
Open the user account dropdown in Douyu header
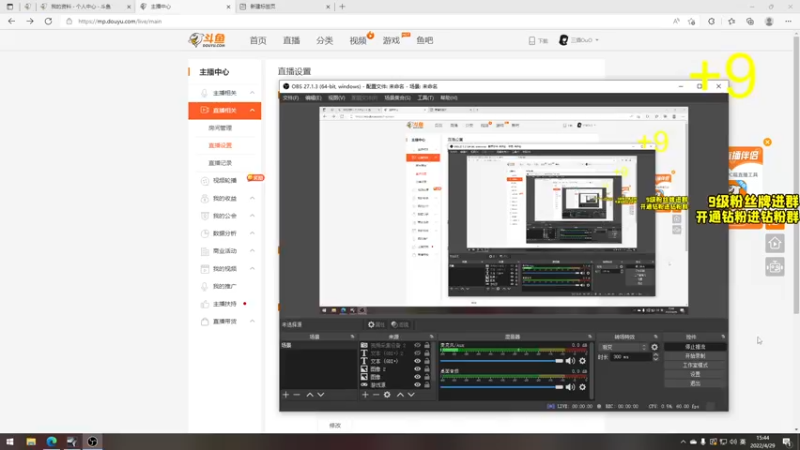579,40
